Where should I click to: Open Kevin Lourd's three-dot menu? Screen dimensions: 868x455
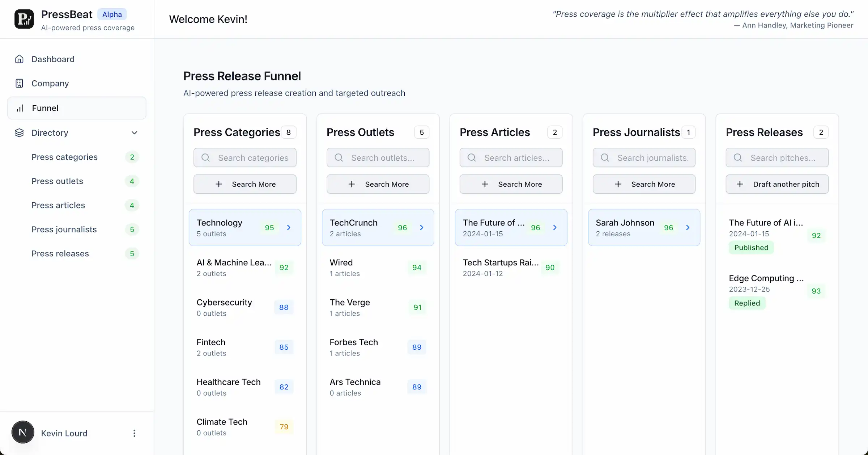point(134,433)
